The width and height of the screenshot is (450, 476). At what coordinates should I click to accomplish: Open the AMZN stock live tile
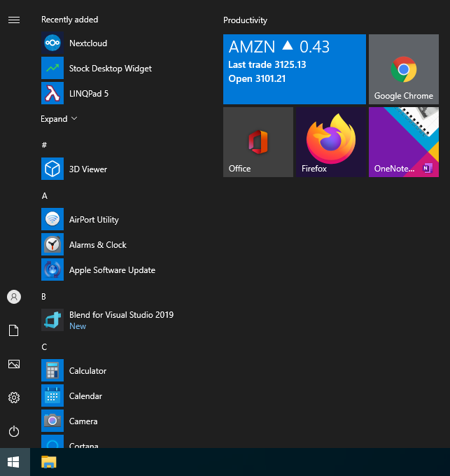click(x=295, y=69)
